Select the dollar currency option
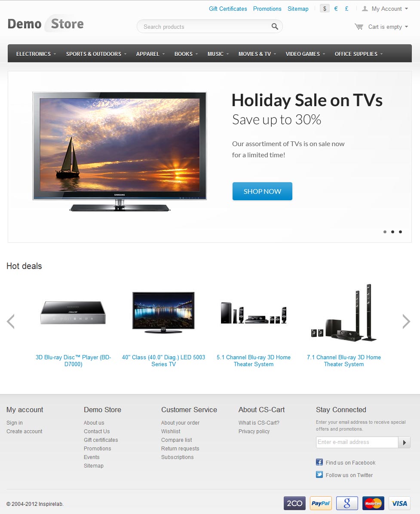This screenshot has height=514, width=420. pyautogui.click(x=325, y=9)
